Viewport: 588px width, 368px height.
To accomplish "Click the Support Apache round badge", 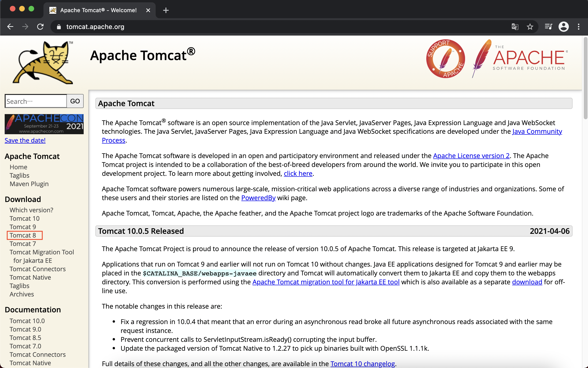I will 445,59.
